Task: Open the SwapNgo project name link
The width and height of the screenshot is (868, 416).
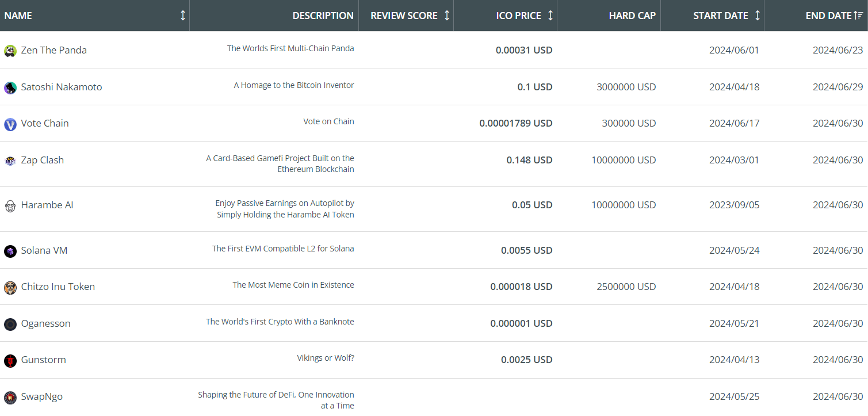Action: [x=42, y=397]
